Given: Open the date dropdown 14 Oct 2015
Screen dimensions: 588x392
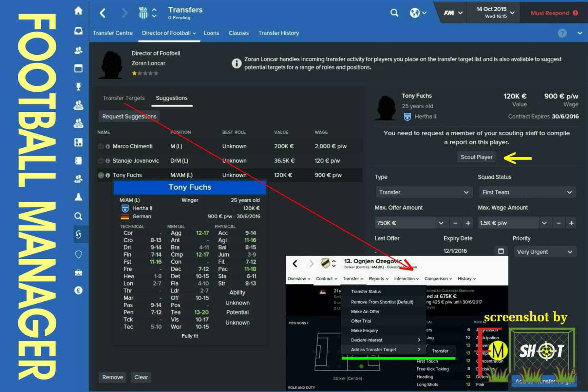Looking at the screenshot, I should [x=495, y=13].
